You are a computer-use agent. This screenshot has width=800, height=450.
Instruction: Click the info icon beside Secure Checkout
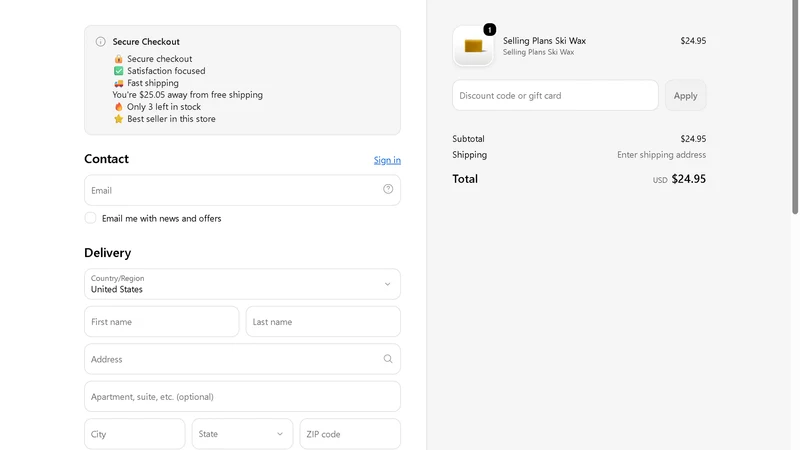(101, 42)
